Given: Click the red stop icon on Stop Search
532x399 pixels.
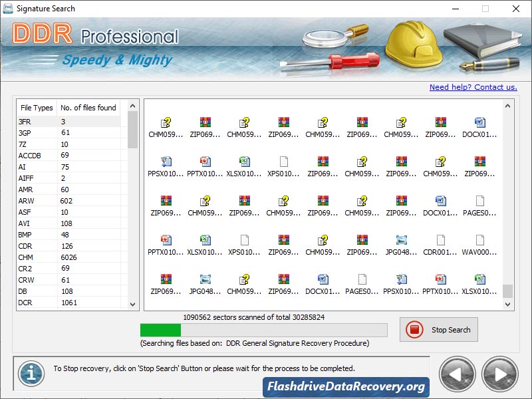Looking at the screenshot, I should [x=414, y=329].
